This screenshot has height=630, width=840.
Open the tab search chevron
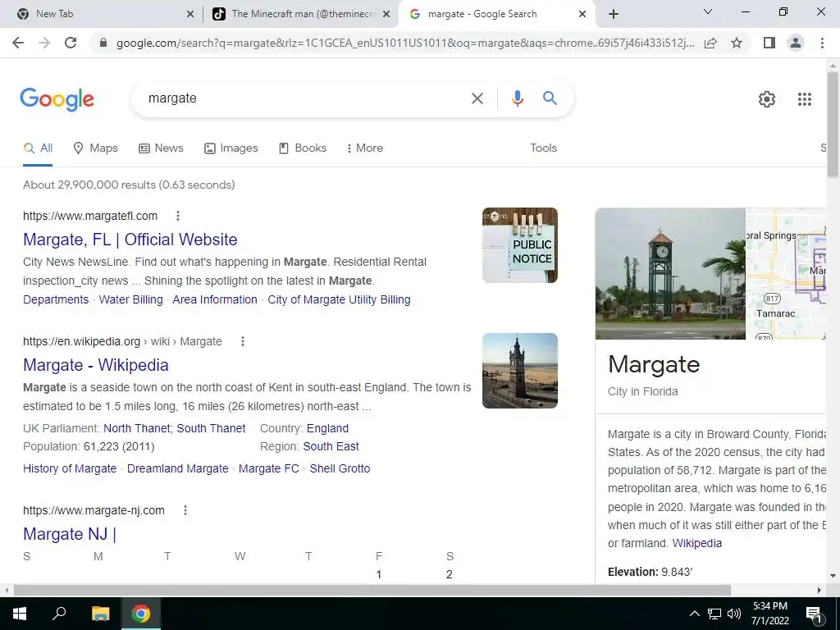tap(708, 11)
